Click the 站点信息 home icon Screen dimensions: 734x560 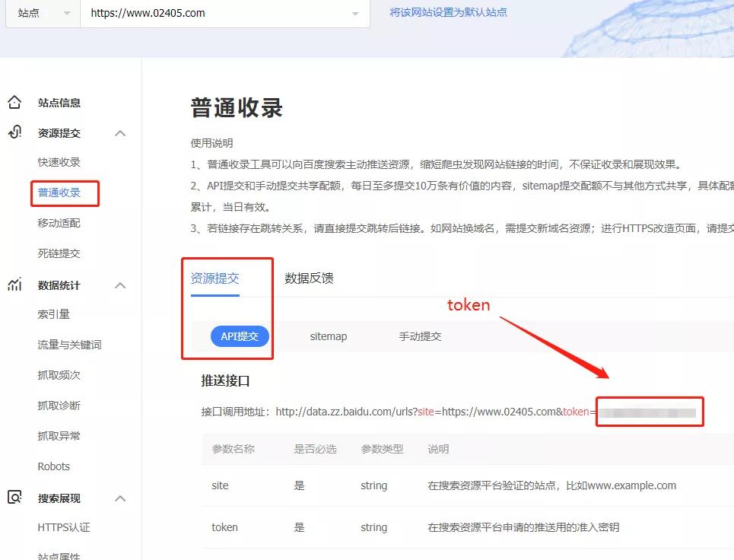pos(14,103)
